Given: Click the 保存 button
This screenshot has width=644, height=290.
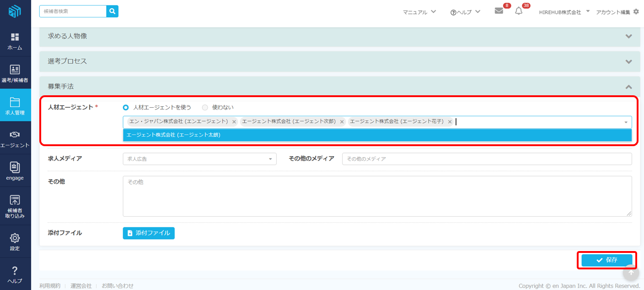Looking at the screenshot, I should (x=606, y=260).
